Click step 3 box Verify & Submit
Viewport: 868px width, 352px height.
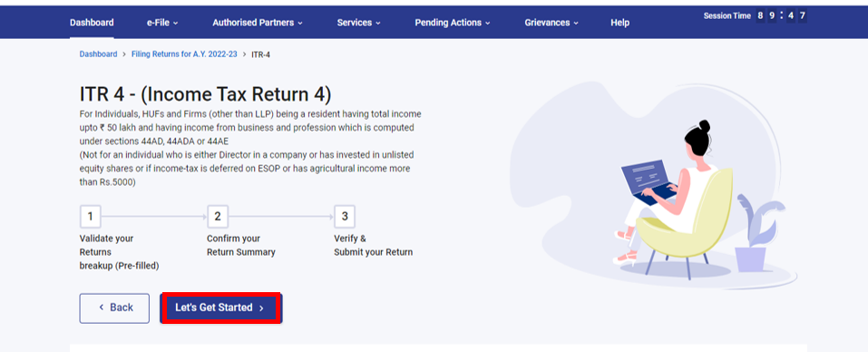pyautogui.click(x=345, y=217)
